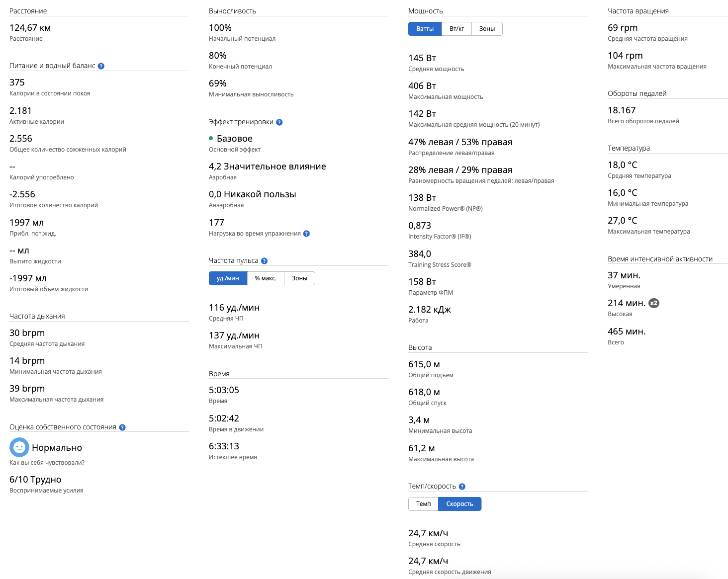Select Ватты power display mode
Screen dimensions: 728x579
tap(425, 29)
